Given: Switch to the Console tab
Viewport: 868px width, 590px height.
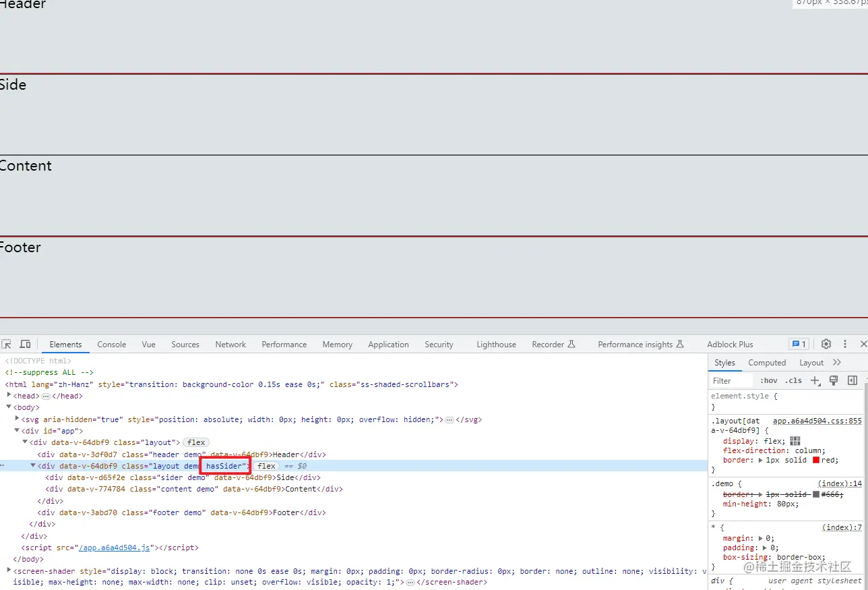Looking at the screenshot, I should [112, 344].
